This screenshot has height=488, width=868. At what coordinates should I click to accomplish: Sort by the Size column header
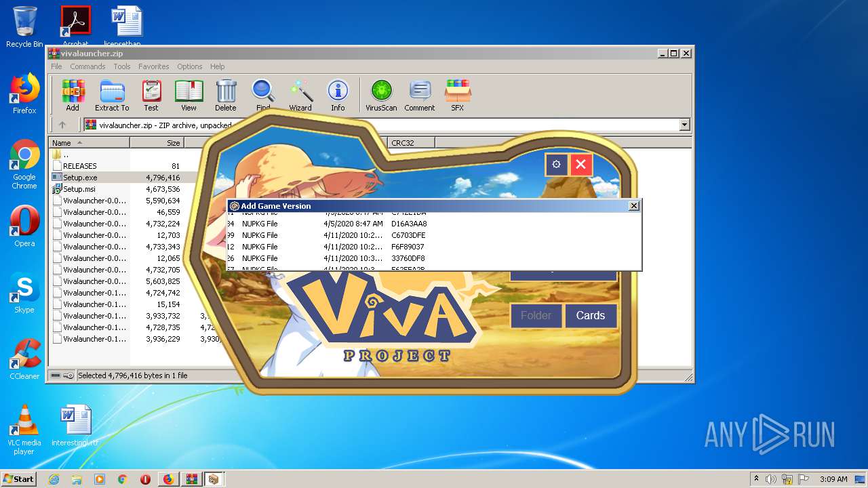[x=157, y=143]
